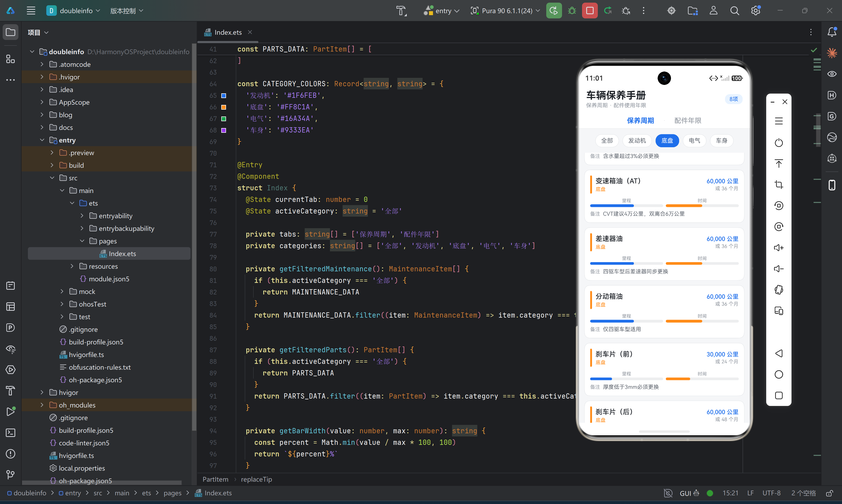842x504 pixels.
Task: Click 15:21 cursor position in status bar
Action: click(730, 493)
